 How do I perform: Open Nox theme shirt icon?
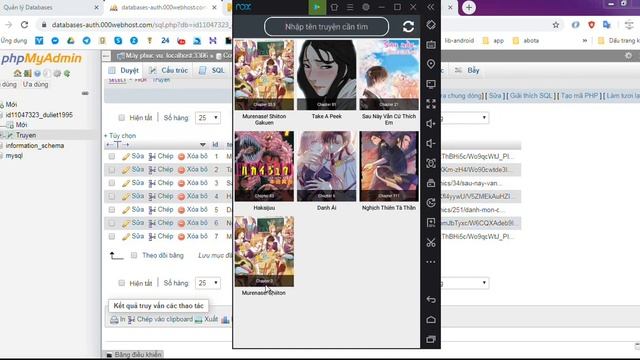334,7
